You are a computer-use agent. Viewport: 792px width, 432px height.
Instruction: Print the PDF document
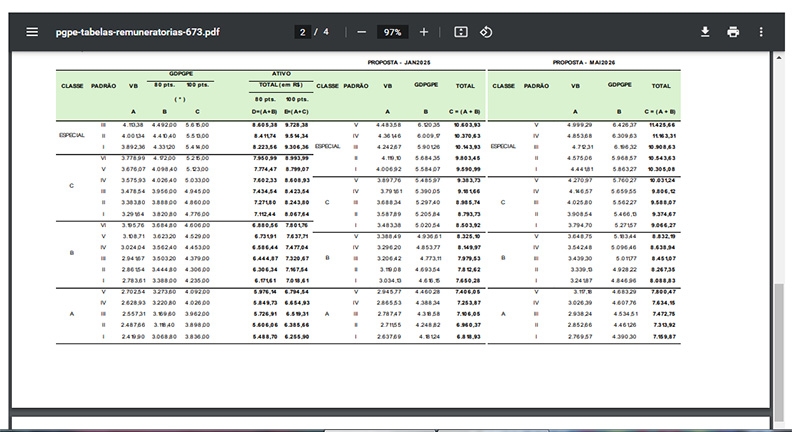733,32
